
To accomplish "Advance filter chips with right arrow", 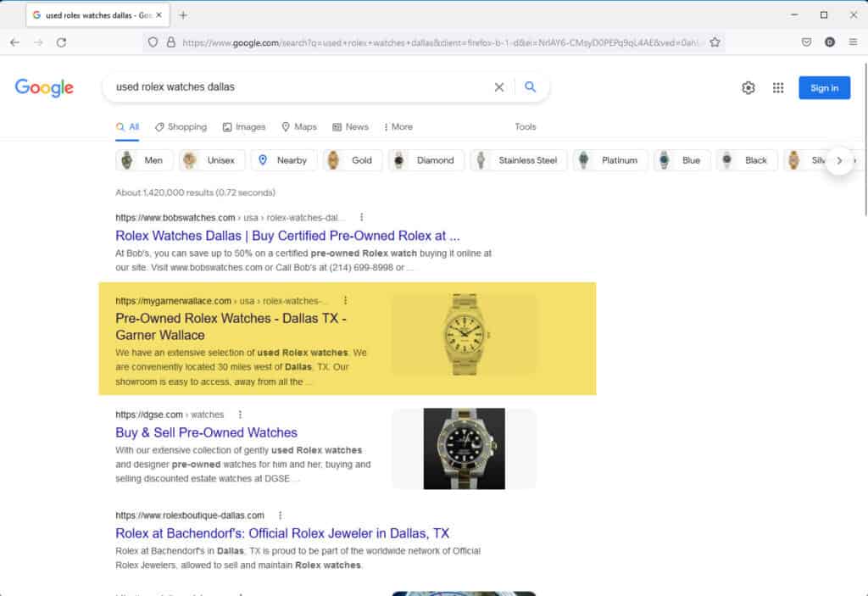I will click(839, 160).
